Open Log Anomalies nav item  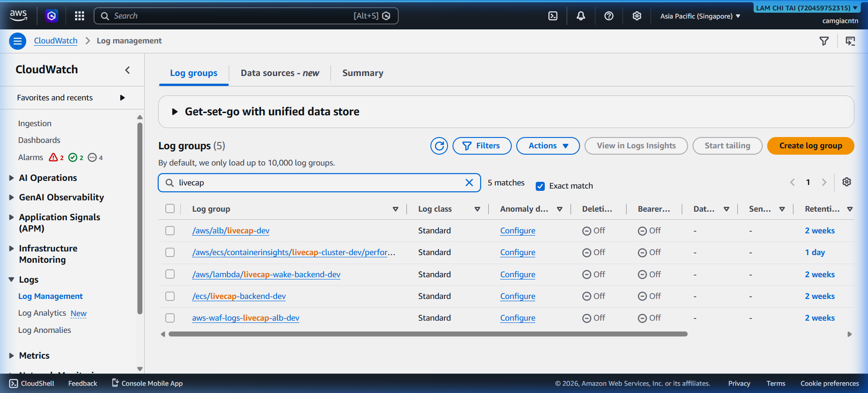44,330
